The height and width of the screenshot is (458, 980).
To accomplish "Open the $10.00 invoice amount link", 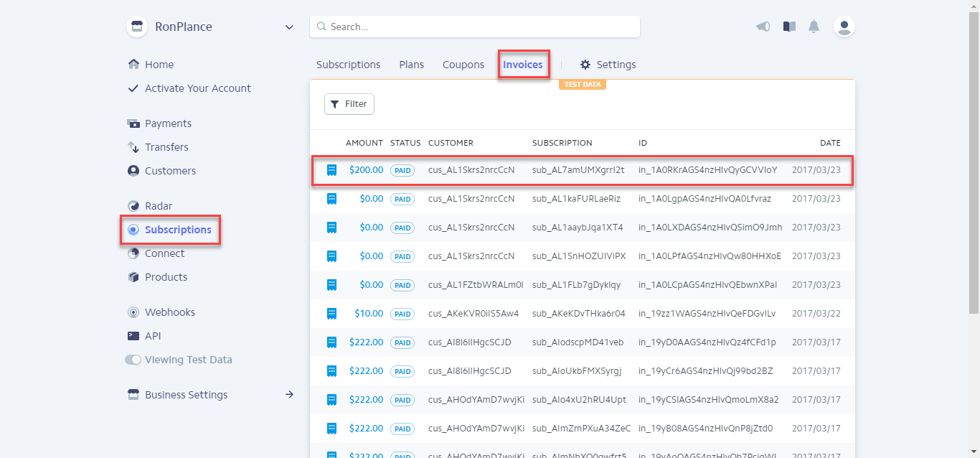I will [369, 314].
